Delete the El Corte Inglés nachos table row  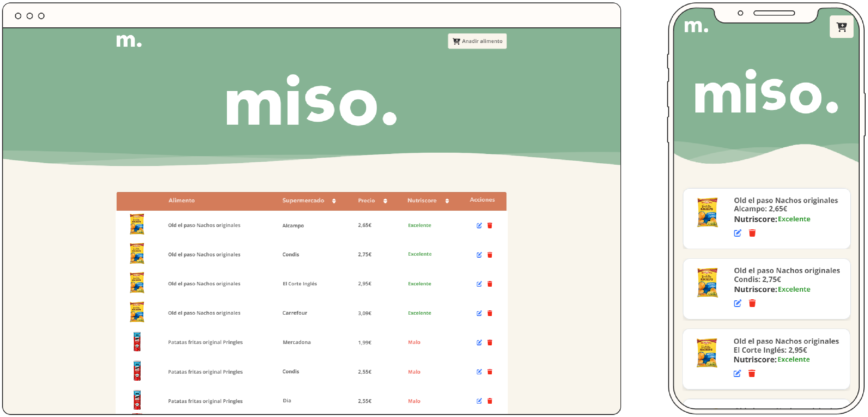coord(490,284)
